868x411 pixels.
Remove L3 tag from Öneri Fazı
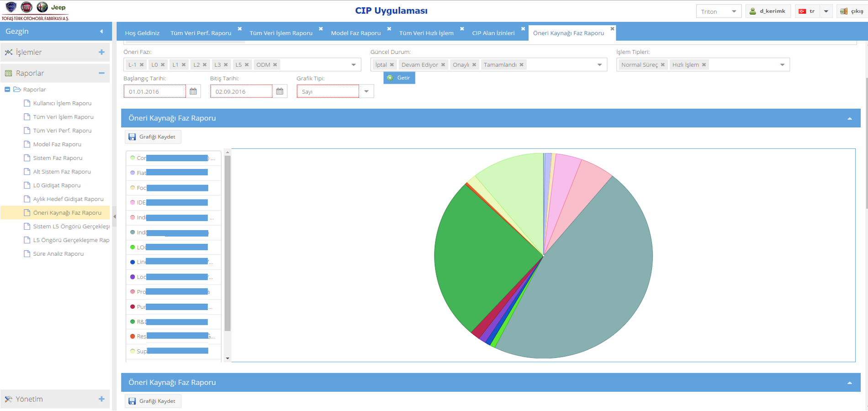(226, 65)
